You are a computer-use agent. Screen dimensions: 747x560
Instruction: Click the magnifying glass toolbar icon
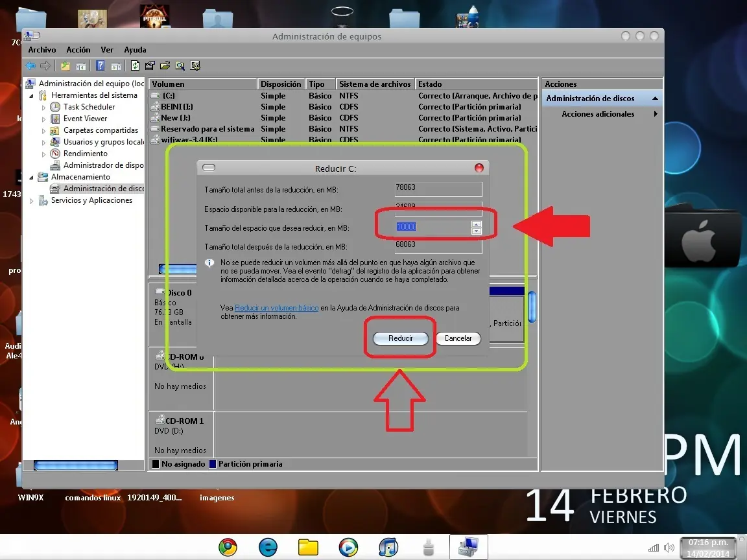point(180,65)
